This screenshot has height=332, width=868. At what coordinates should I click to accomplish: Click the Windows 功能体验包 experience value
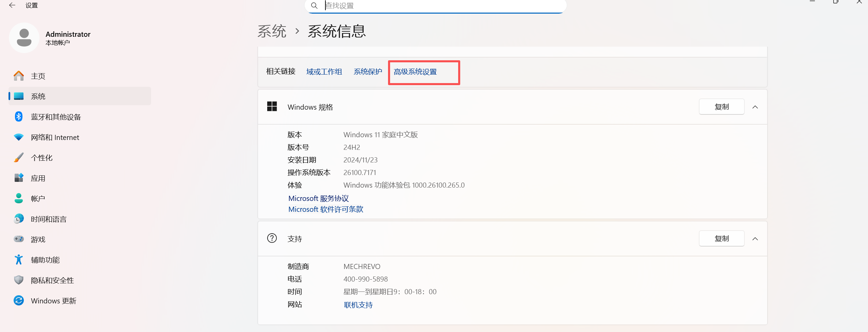pyautogui.click(x=404, y=185)
